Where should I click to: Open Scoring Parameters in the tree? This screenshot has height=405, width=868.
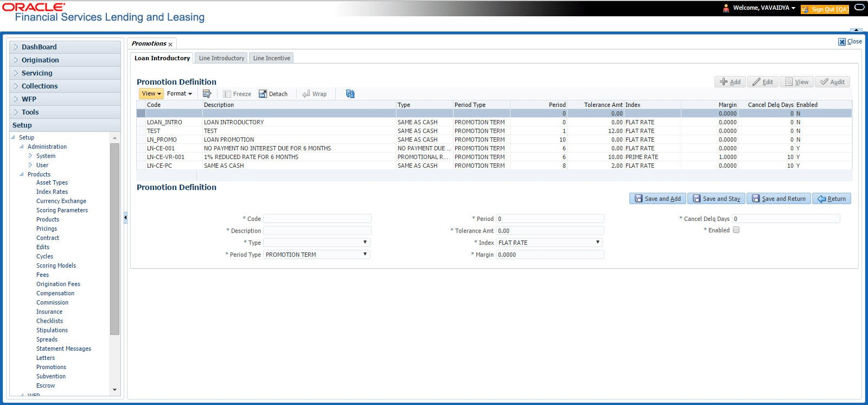tap(62, 210)
